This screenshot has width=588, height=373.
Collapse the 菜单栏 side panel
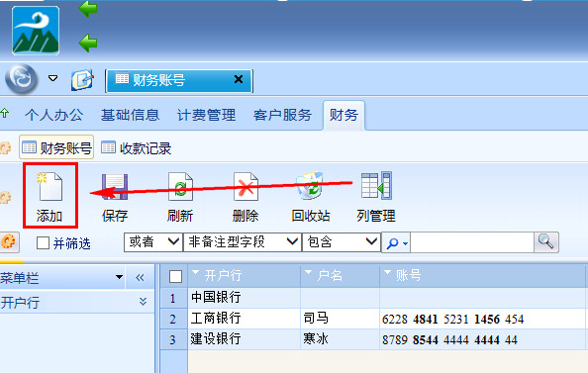tap(140, 277)
